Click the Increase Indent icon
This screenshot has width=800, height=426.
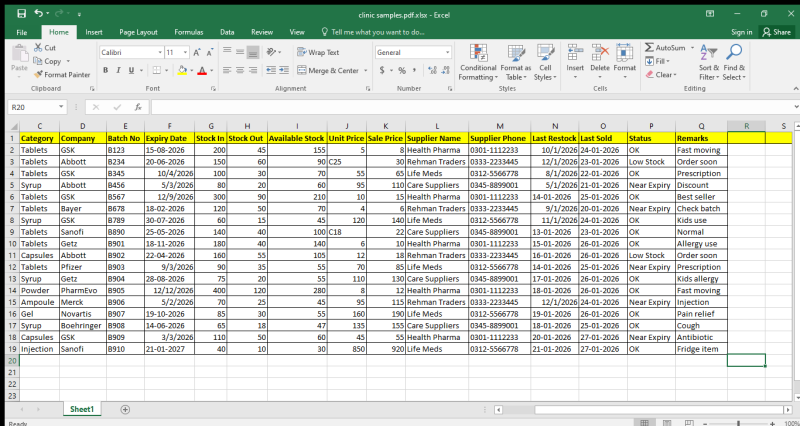[286, 71]
